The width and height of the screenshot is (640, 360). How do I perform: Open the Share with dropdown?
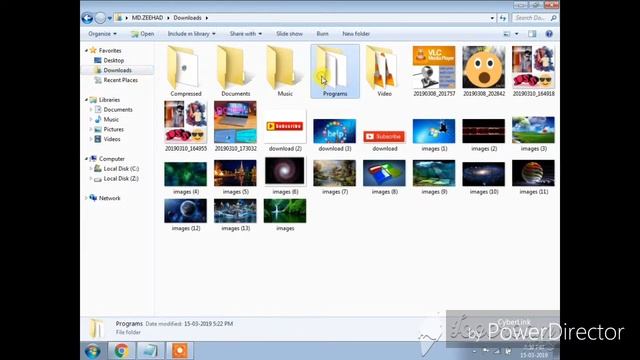(x=245, y=34)
